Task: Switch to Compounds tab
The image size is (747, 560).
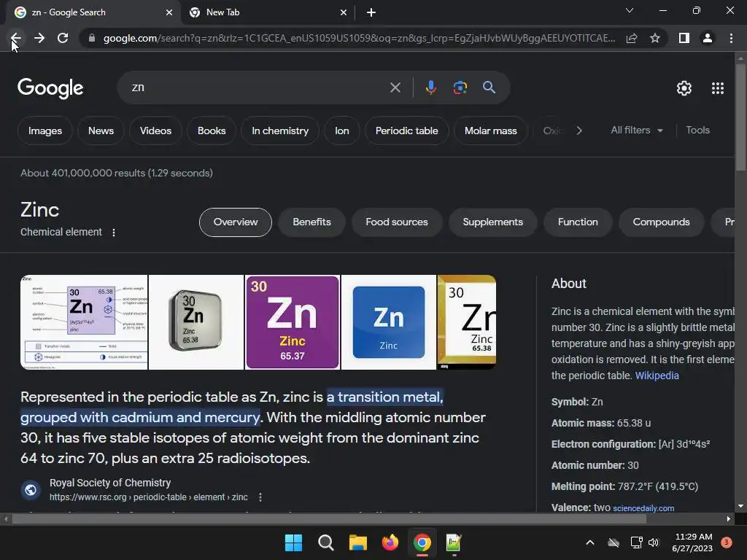Action: pyautogui.click(x=661, y=222)
